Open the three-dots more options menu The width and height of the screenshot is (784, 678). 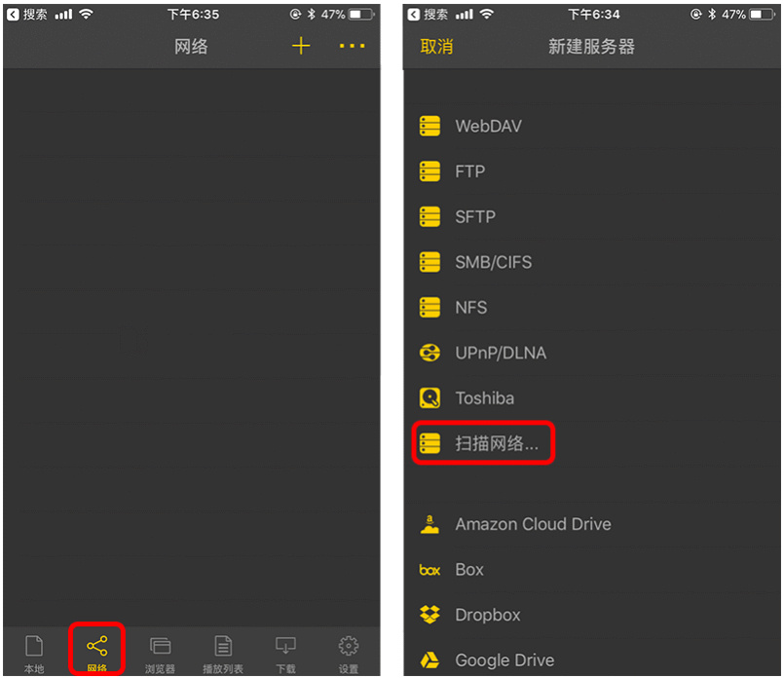(352, 46)
